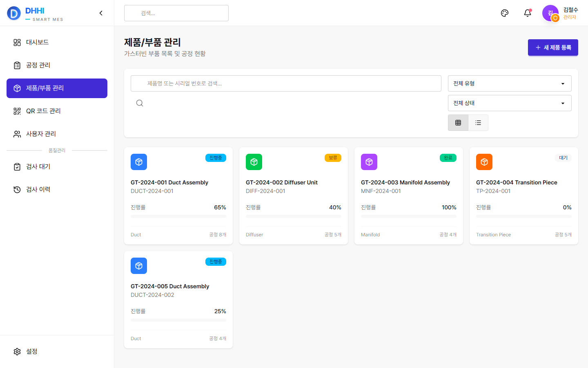Open the notifications bell

528,13
